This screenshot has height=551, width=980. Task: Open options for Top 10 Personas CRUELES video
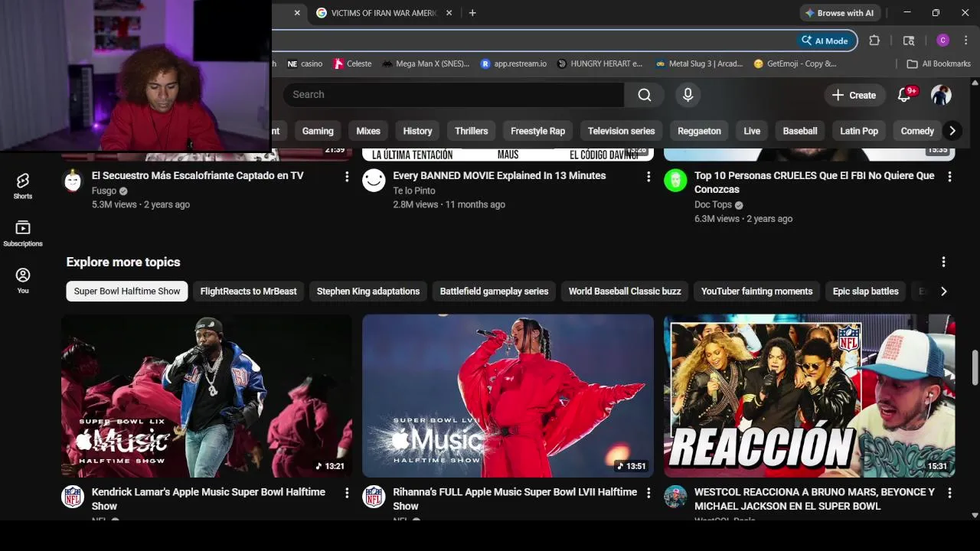click(x=949, y=177)
